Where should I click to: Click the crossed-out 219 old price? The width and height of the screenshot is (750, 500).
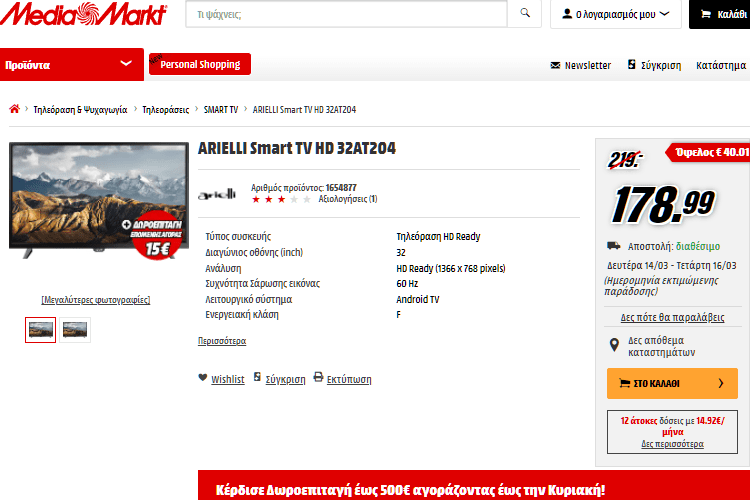click(624, 160)
